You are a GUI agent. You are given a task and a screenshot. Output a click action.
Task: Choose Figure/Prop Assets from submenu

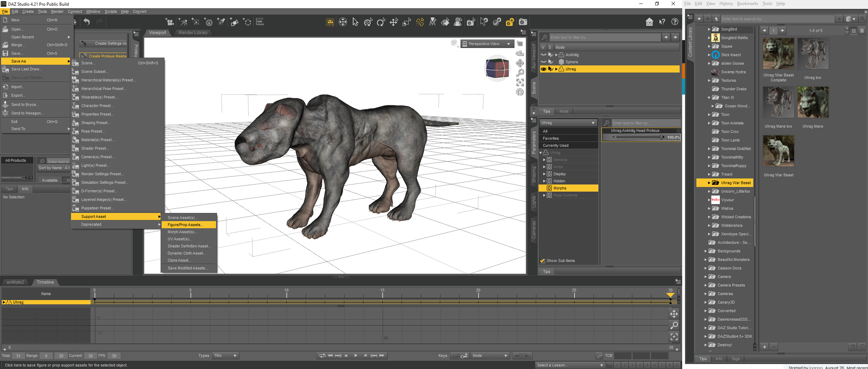point(185,225)
